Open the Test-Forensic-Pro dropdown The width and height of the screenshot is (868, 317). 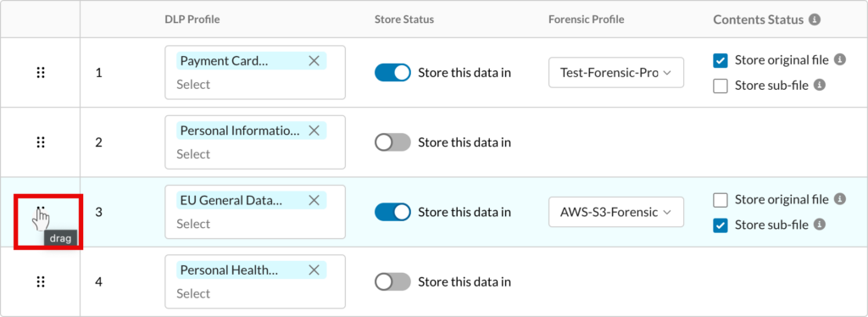[616, 73]
